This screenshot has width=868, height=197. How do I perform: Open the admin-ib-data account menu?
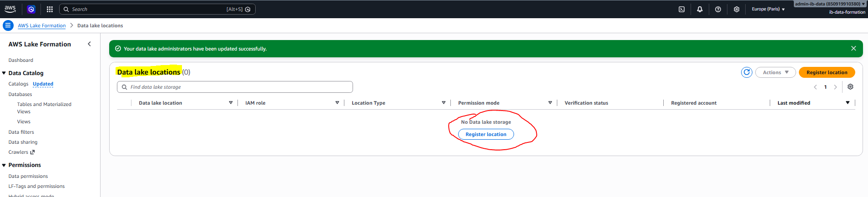[x=830, y=4]
